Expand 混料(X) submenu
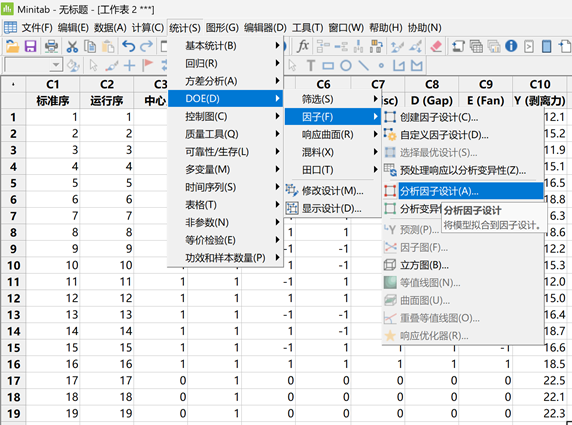The width and height of the screenshot is (572, 425). pyautogui.click(x=333, y=152)
